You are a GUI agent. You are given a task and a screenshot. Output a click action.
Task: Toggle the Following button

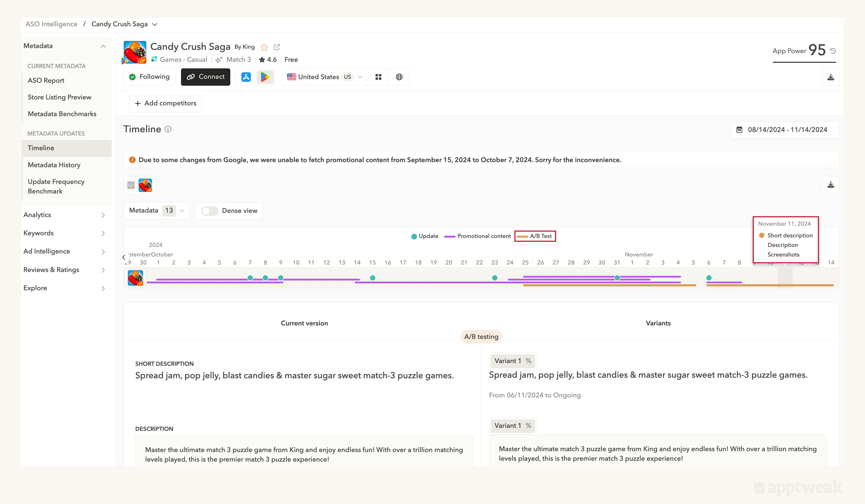click(149, 77)
